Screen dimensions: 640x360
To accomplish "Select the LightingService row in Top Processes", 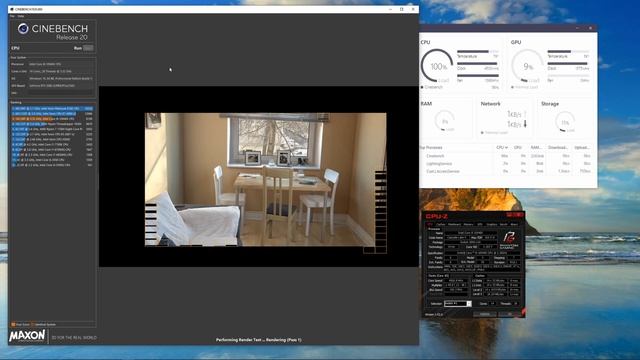I will point(506,164).
